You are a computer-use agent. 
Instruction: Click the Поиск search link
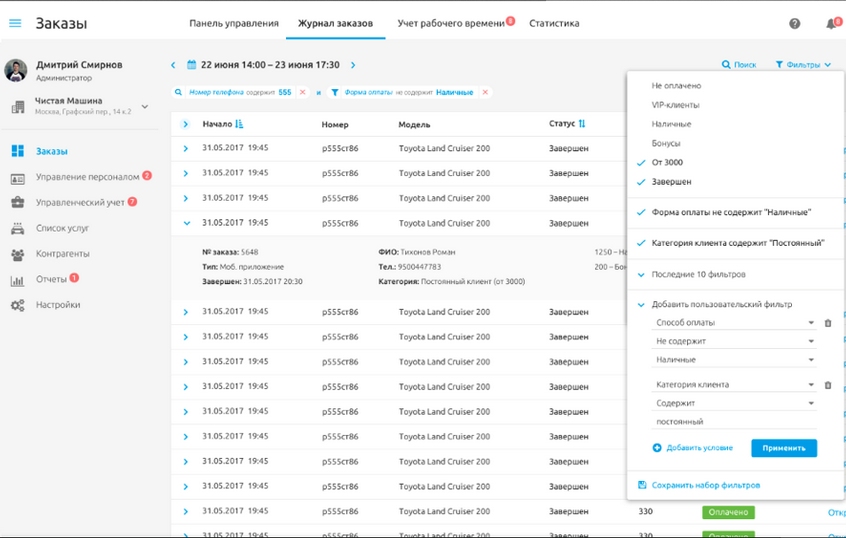pos(739,65)
